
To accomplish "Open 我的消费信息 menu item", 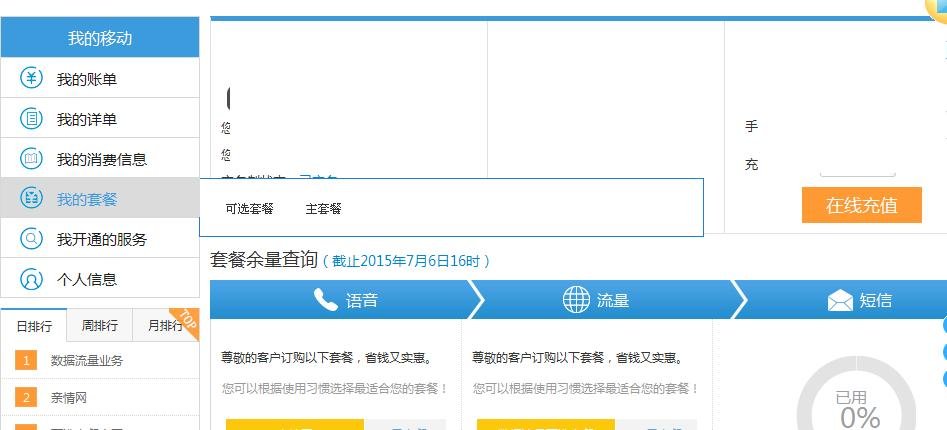I will 100,158.
